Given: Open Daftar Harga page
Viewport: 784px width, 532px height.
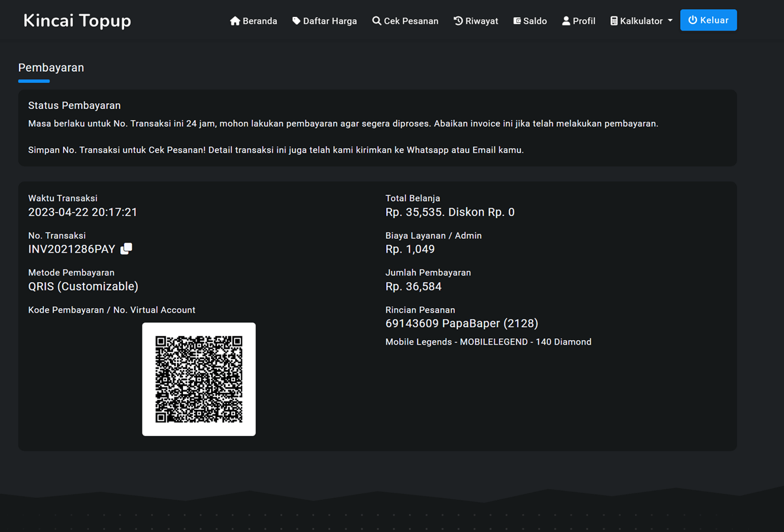Looking at the screenshot, I should 325,21.
